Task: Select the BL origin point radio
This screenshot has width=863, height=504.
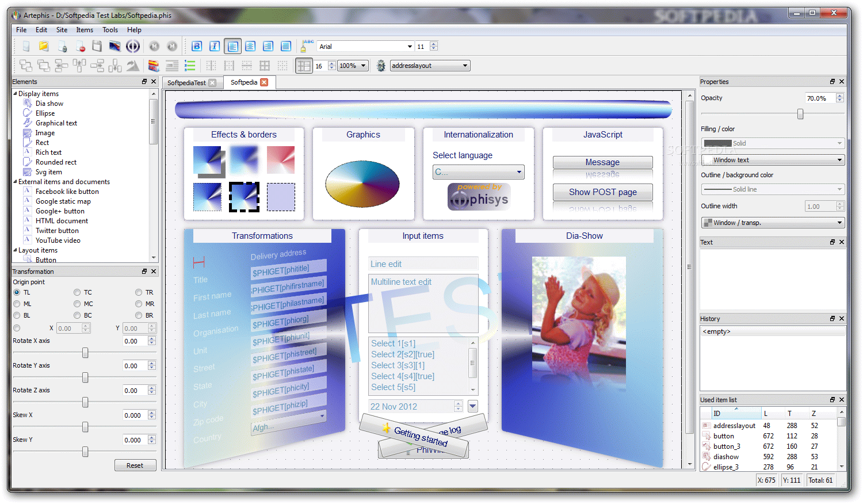Action: click(x=17, y=315)
